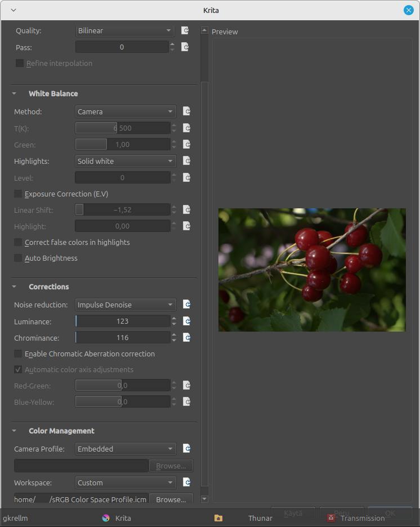Reset the Luminance value to default
420x527 pixels.
click(187, 321)
